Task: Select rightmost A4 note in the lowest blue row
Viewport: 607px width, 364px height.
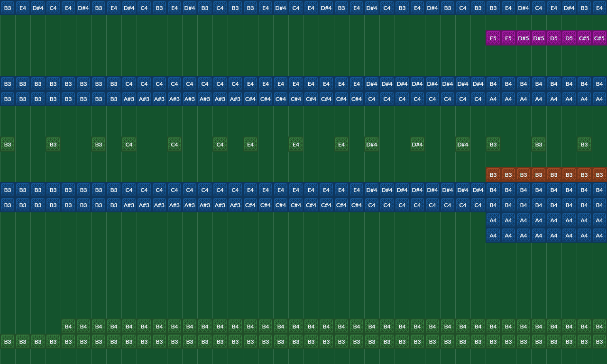Action: (x=599, y=236)
